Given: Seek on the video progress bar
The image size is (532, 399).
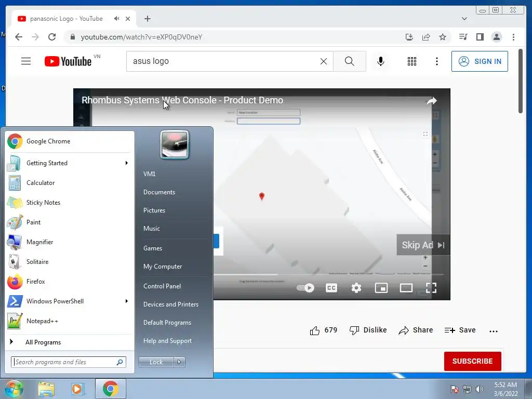Looking at the screenshot, I should pos(328,274).
